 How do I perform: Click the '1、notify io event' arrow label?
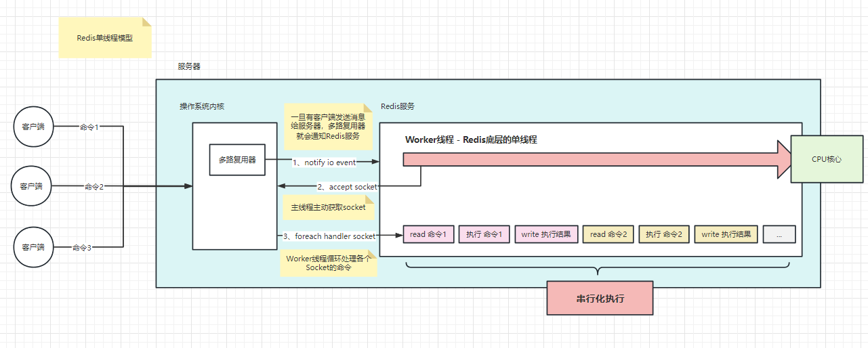click(x=324, y=162)
